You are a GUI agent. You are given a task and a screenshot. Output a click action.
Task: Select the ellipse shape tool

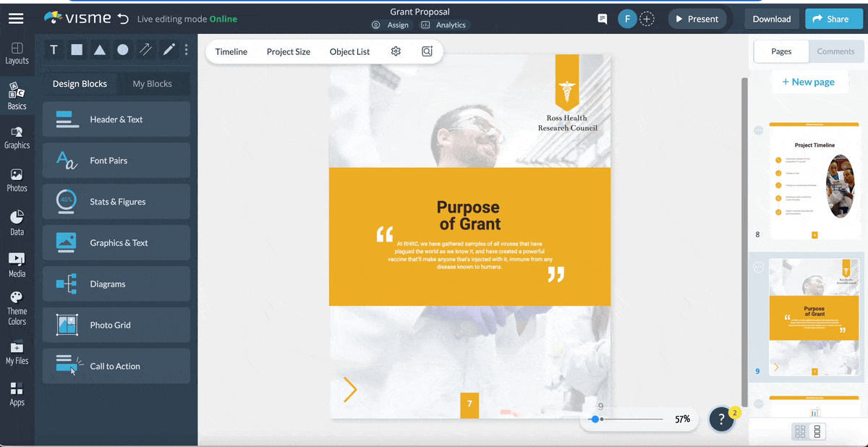pyautogui.click(x=123, y=49)
